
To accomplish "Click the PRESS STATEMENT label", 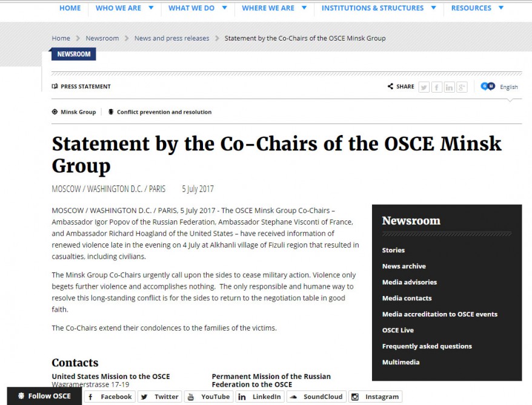I will [86, 87].
